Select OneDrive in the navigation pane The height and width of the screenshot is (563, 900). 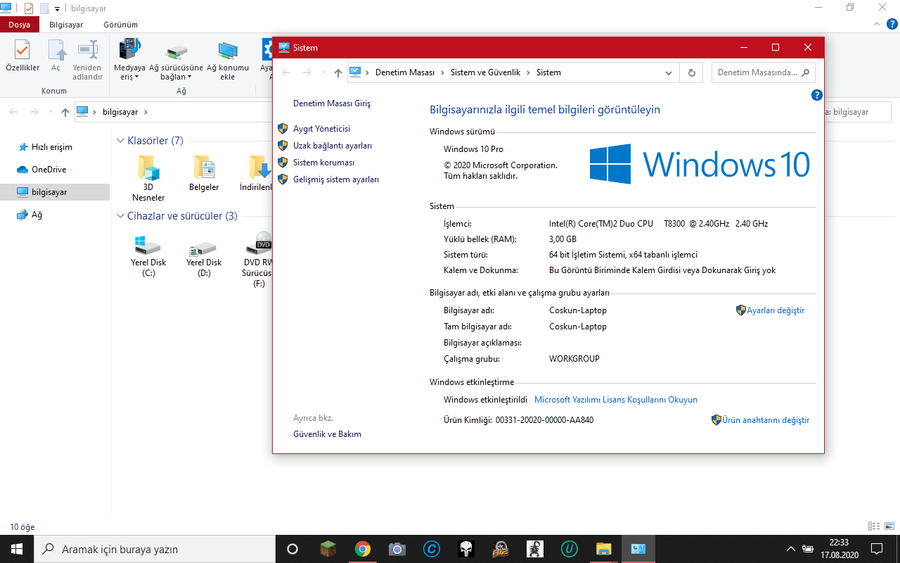coord(49,169)
